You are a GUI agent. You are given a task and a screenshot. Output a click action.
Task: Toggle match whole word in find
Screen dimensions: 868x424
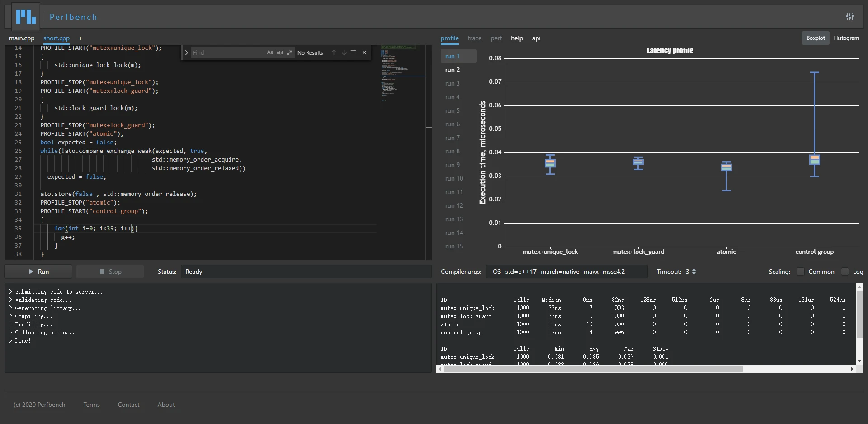coord(280,52)
